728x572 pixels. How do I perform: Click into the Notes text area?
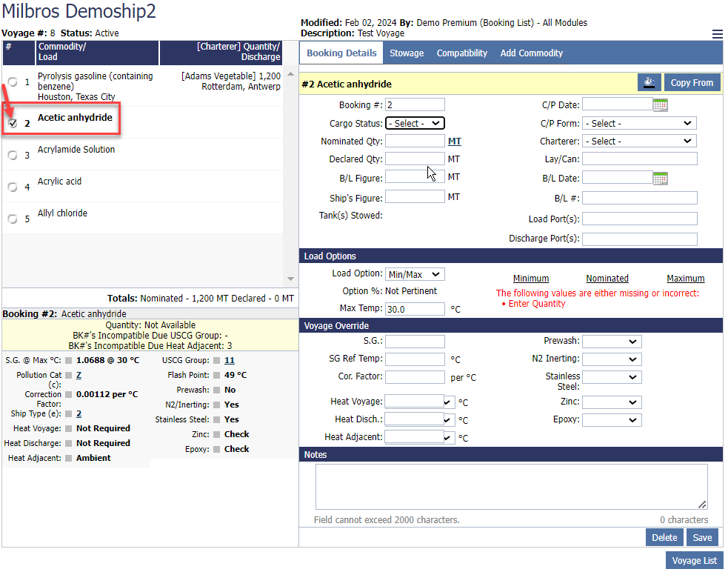(x=511, y=486)
